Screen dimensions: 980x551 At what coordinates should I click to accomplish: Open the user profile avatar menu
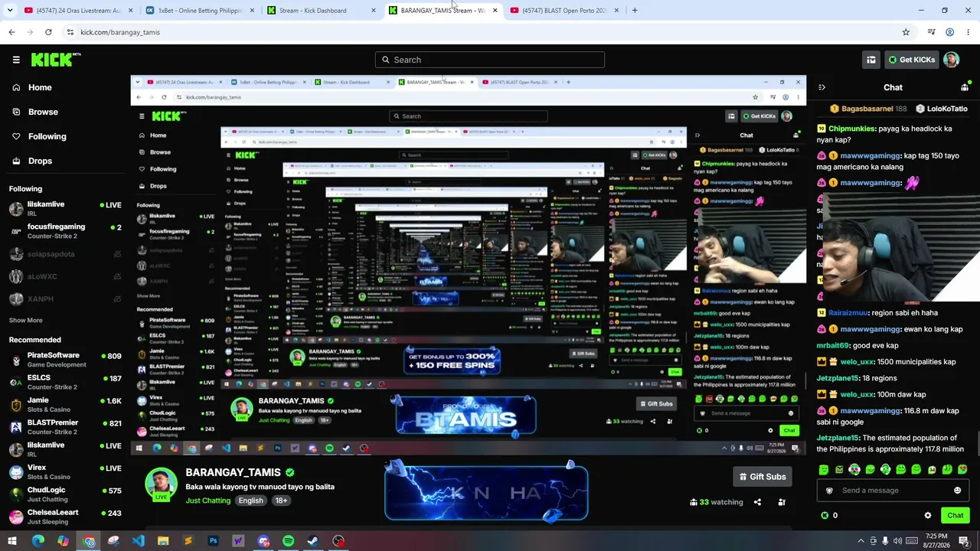click(951, 60)
